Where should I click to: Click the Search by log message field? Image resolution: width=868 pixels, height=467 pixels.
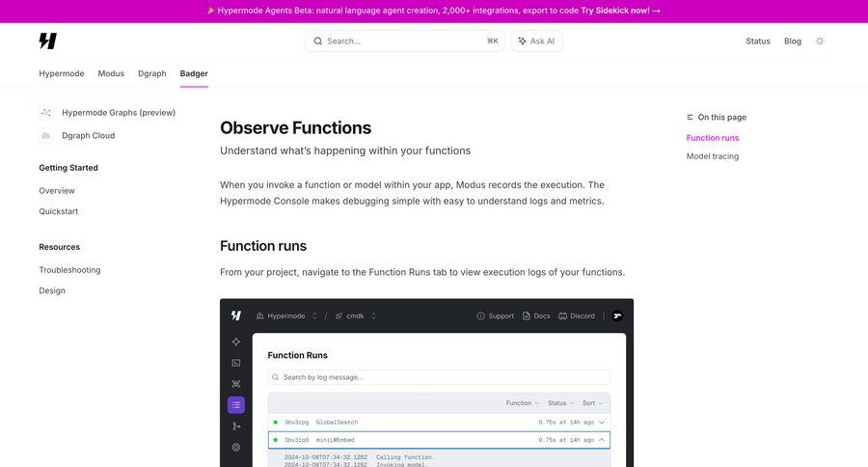(x=439, y=377)
